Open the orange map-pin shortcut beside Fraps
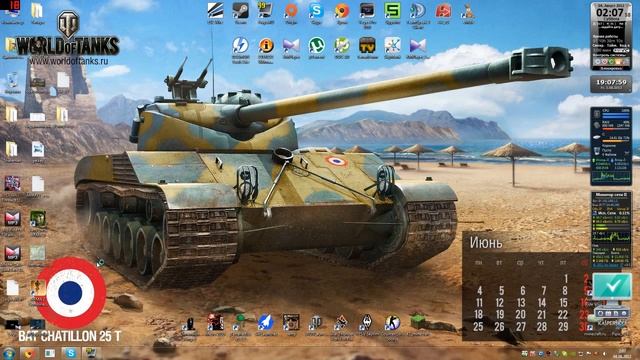 [291, 11]
